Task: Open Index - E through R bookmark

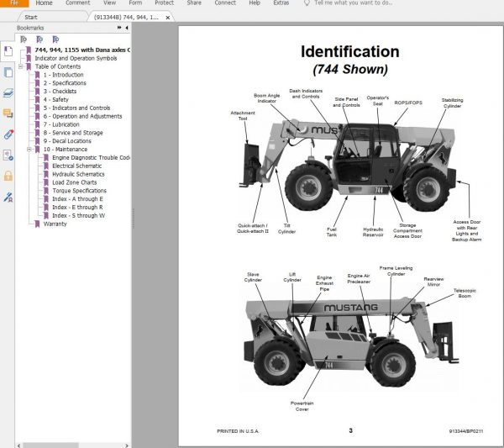Action: (x=77, y=208)
